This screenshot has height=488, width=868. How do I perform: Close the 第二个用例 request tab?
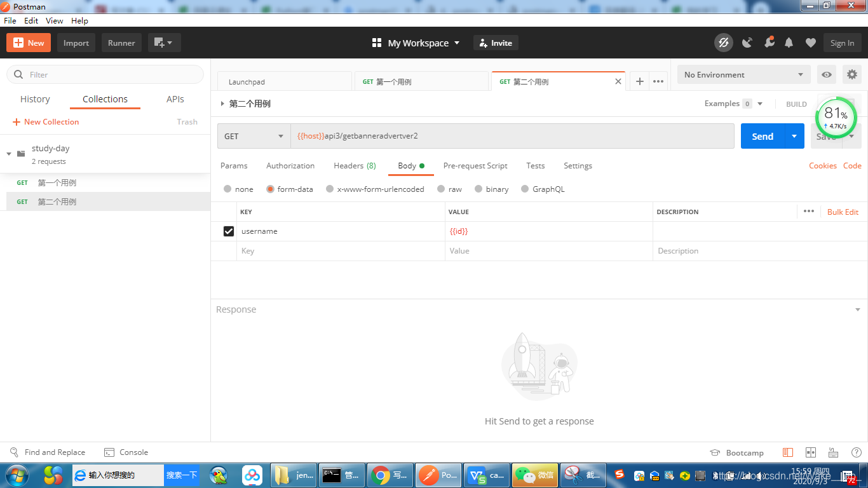coord(618,81)
